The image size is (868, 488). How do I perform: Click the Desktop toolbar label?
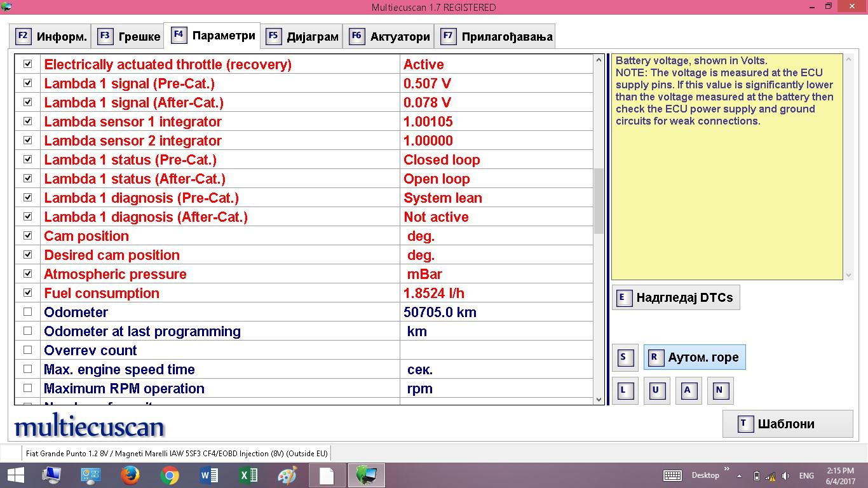click(705, 475)
